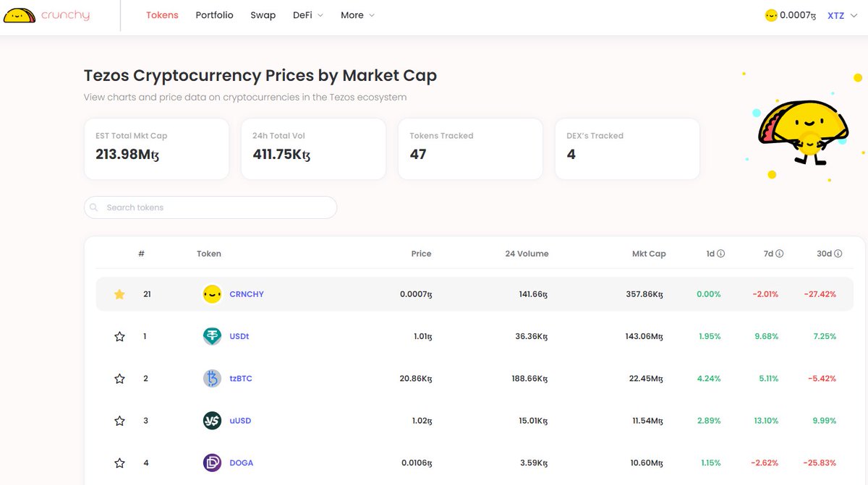
Task: Click the 30d column info icon
Action: (838, 254)
